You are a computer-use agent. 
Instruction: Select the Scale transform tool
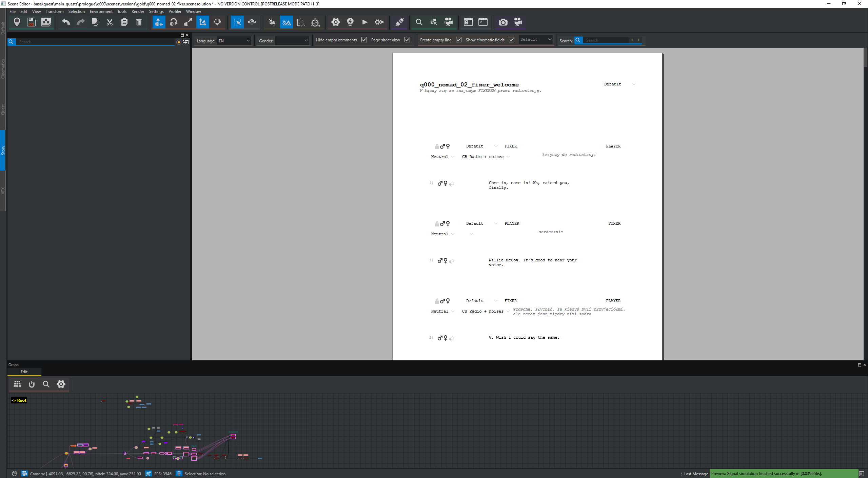188,22
